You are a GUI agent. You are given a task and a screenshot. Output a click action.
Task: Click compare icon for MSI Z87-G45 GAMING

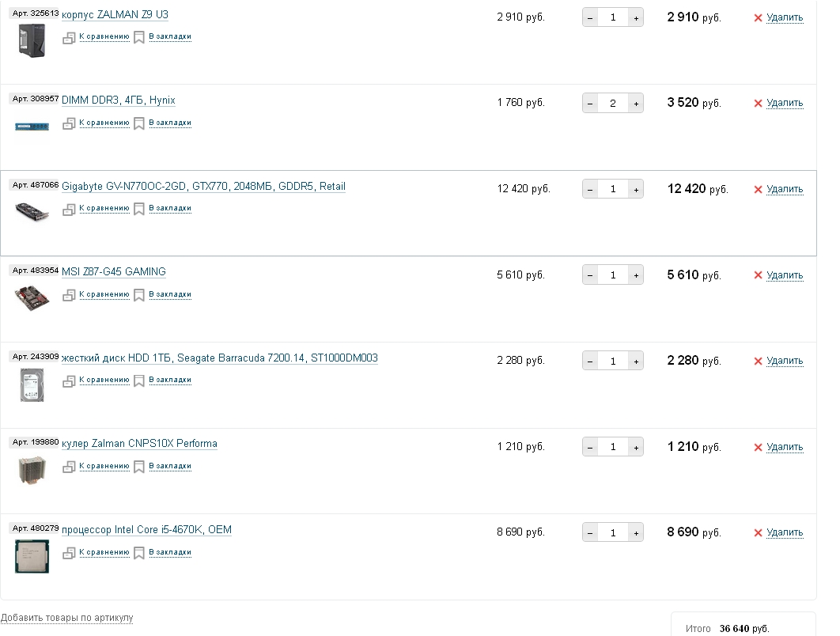(70, 294)
